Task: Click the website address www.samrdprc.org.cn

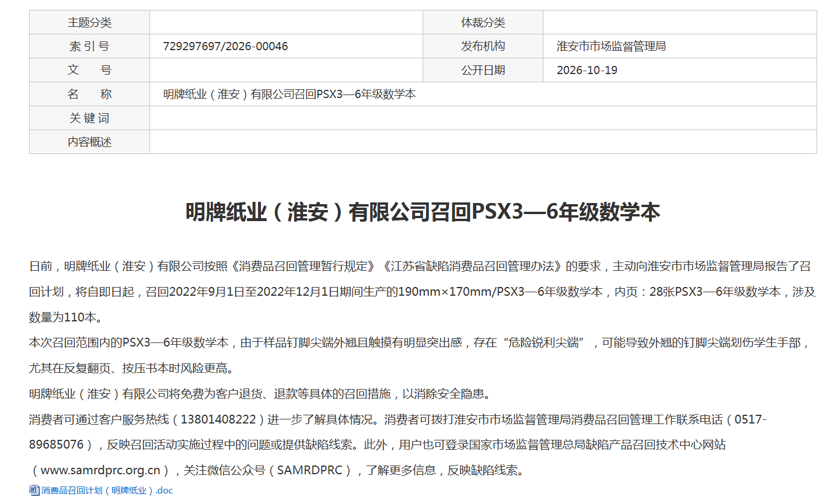Action: point(100,470)
